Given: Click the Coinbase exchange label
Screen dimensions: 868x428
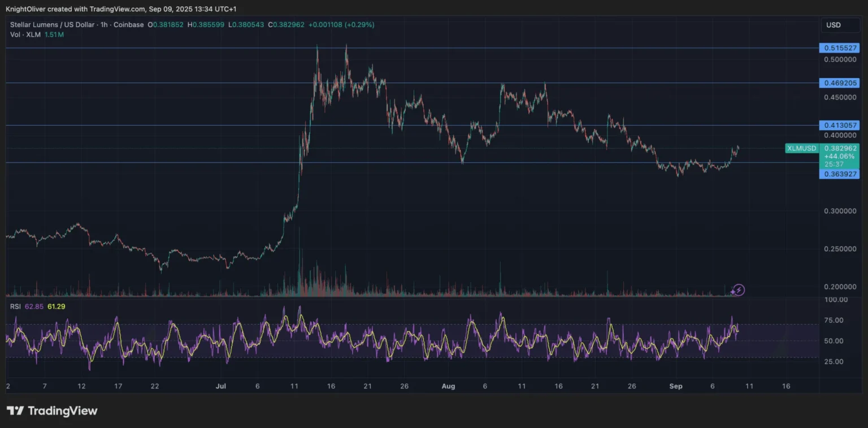Looking at the screenshot, I should [129, 24].
